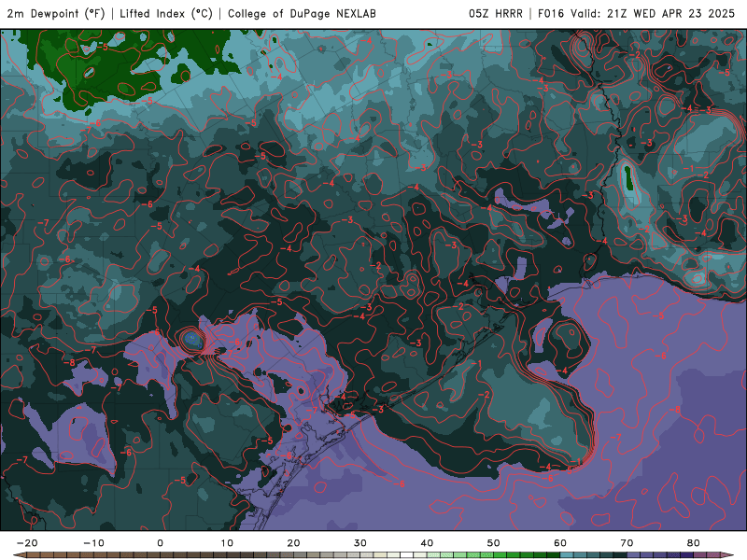Click the '-10' color scale label

[x=93, y=543]
